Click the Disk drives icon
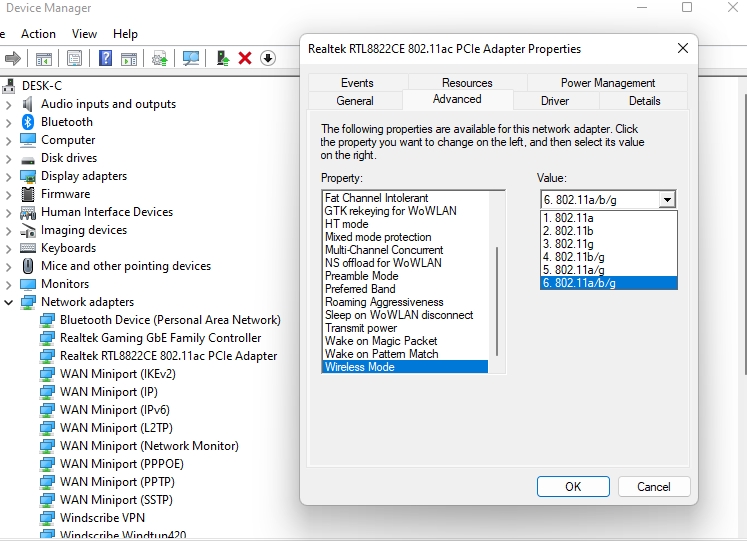Image resolution: width=747 pixels, height=541 pixels. click(28, 160)
